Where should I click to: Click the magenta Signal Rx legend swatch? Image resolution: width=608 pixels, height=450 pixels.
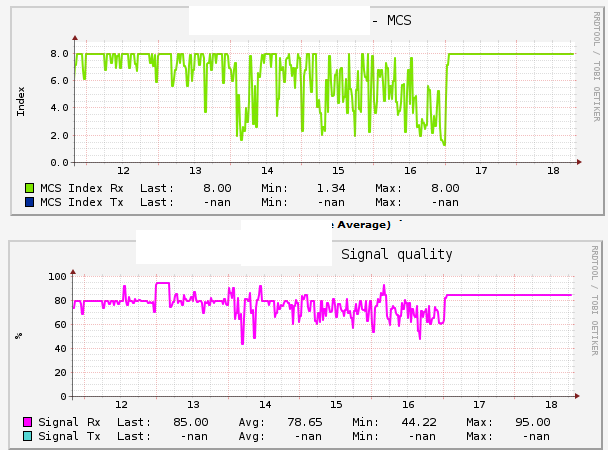(28, 422)
